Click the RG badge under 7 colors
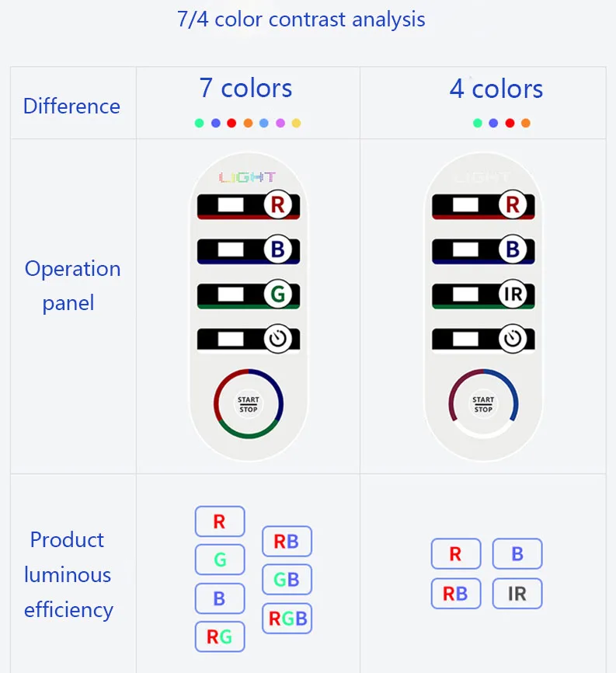616x673 pixels. pos(219,636)
